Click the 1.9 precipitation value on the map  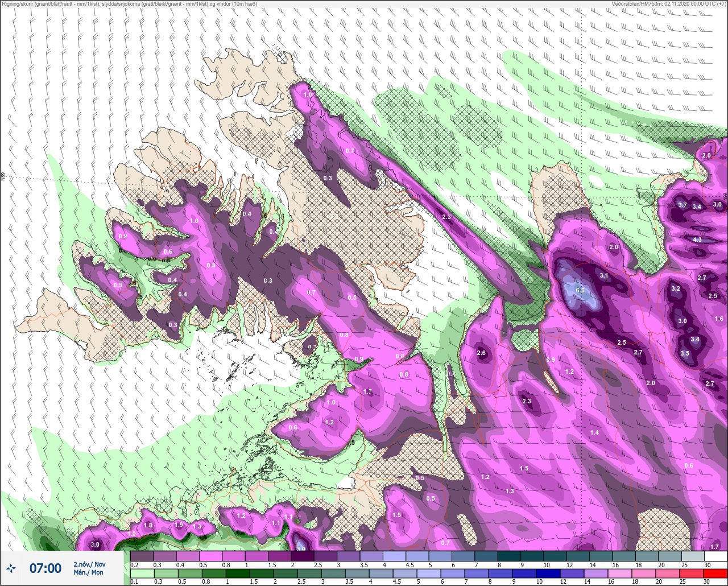tap(179, 525)
